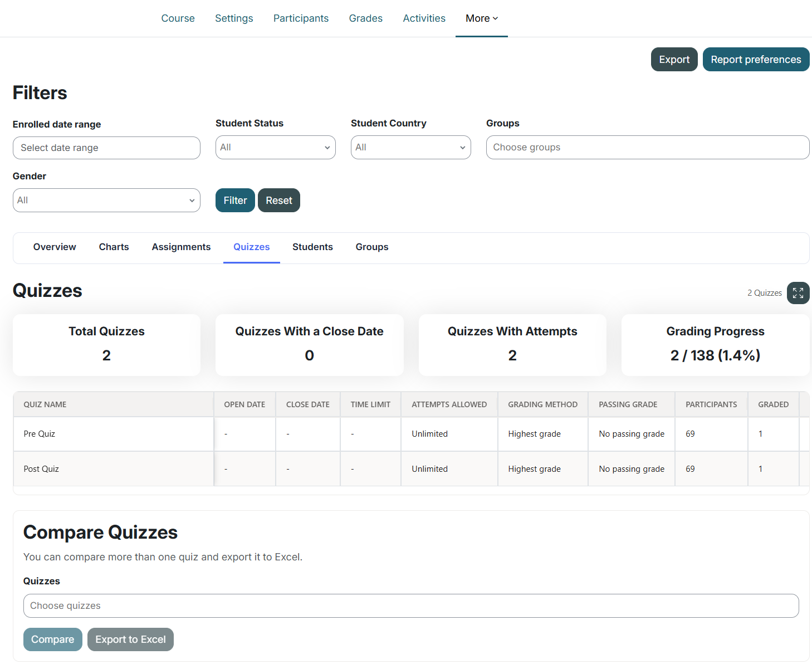
Task: Open the Student Status dropdown
Action: [276, 148]
